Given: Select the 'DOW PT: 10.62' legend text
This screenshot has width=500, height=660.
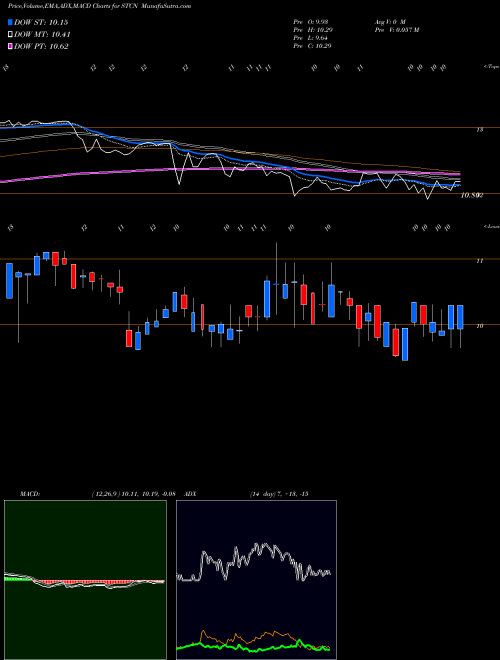Looking at the screenshot, I should 41,46.
